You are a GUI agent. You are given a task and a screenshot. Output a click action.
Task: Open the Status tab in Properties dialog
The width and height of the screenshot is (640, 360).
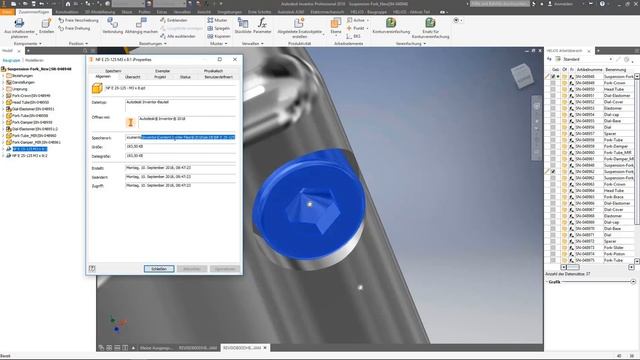coord(185,77)
